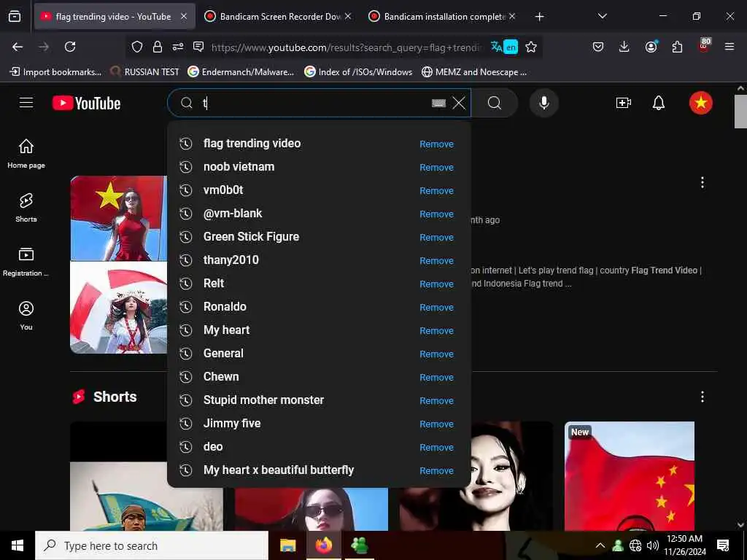The height and width of the screenshot is (560, 747).
Task: Open more options for the top video result
Action: tap(703, 182)
